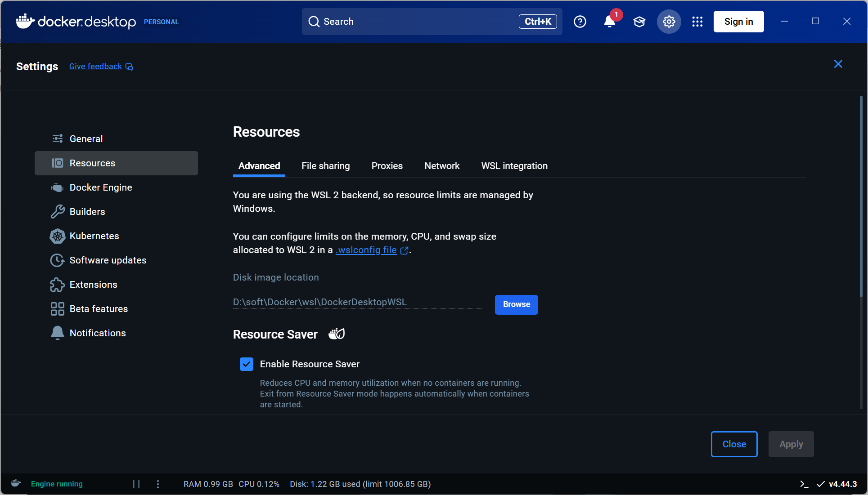The height and width of the screenshot is (495, 868).
Task: Open Kubernetes settings section
Action: tap(116, 236)
